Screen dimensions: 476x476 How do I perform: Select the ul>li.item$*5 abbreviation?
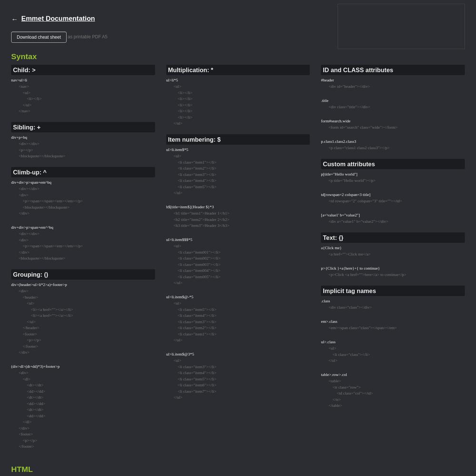[x=177, y=149]
